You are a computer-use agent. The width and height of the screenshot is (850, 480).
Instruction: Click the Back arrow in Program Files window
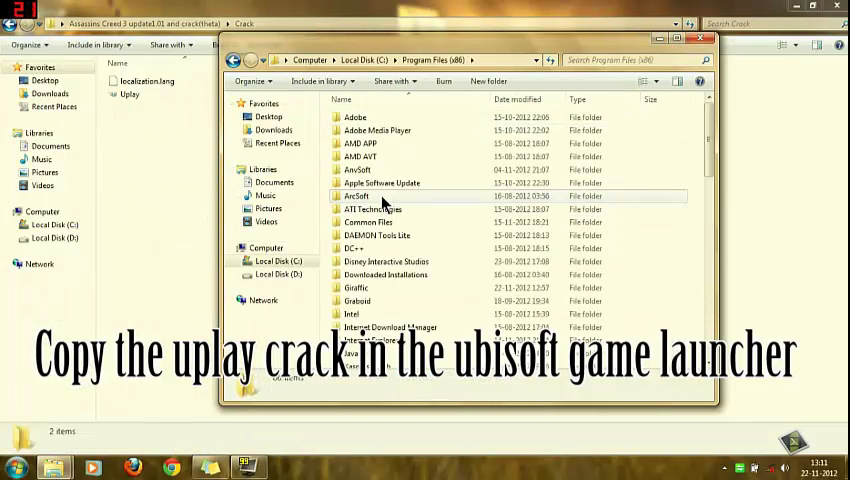(x=233, y=60)
